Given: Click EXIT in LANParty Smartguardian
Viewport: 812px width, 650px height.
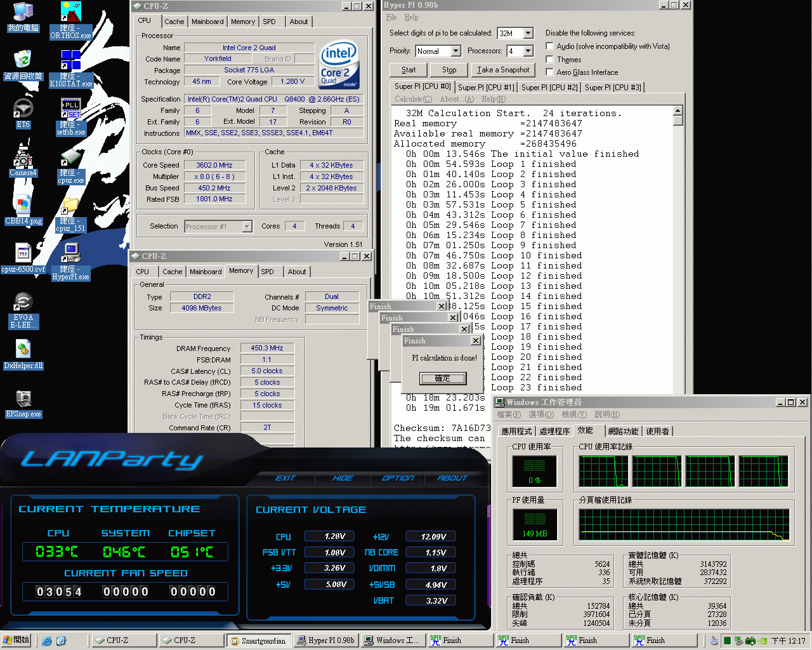Looking at the screenshot, I should [285, 478].
